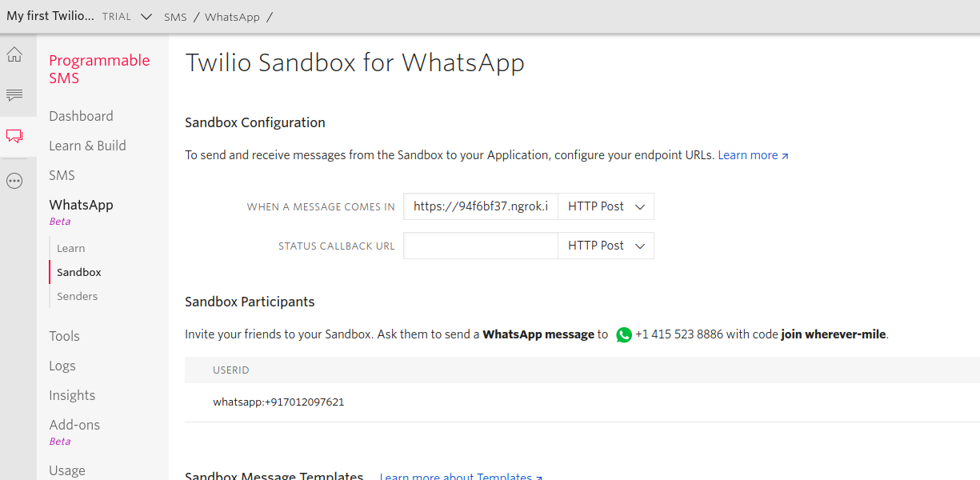The height and width of the screenshot is (480, 980).
Task: Open Dashboard in the sidebar
Action: point(81,116)
